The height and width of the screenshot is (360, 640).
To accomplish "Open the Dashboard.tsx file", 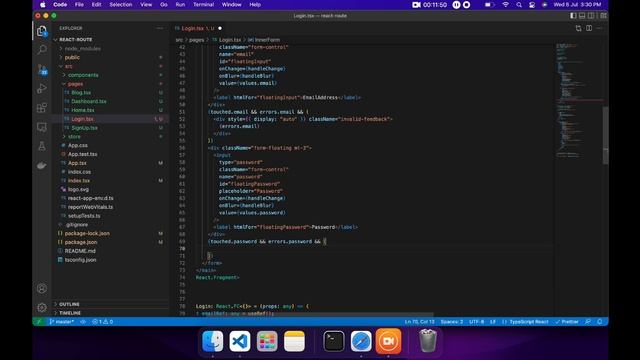I will pos(89,101).
